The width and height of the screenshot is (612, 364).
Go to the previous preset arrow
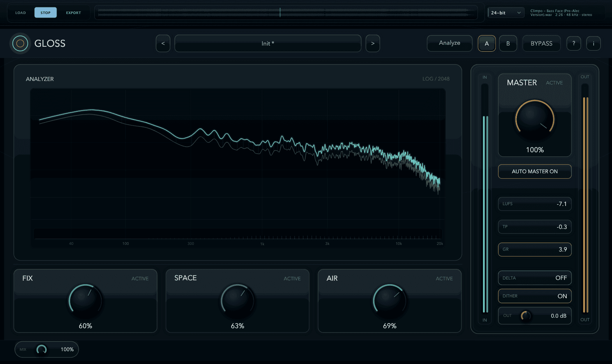pos(163,44)
